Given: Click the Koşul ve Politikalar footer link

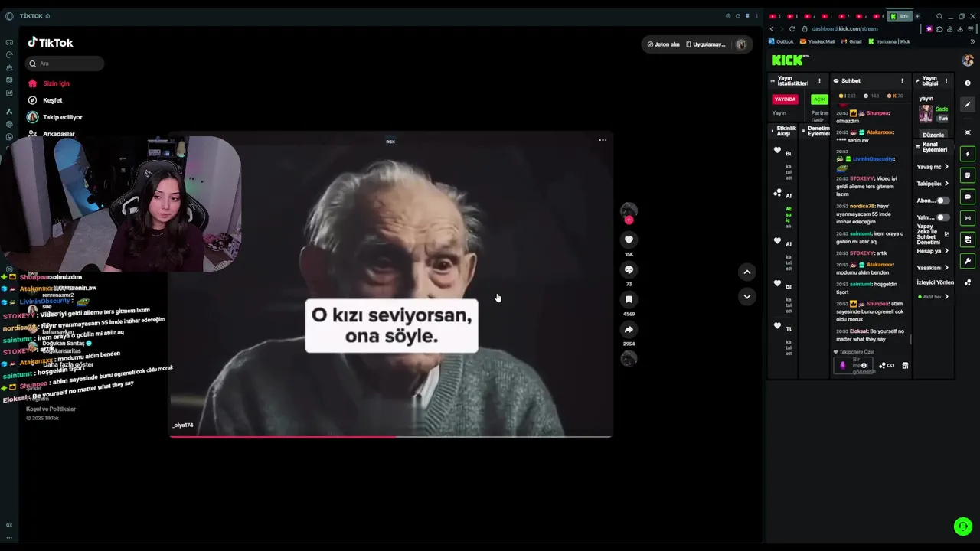Looking at the screenshot, I should 51,409.
